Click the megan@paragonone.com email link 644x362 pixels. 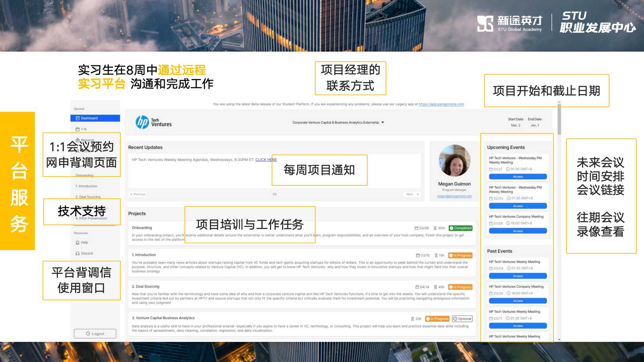[x=454, y=196]
